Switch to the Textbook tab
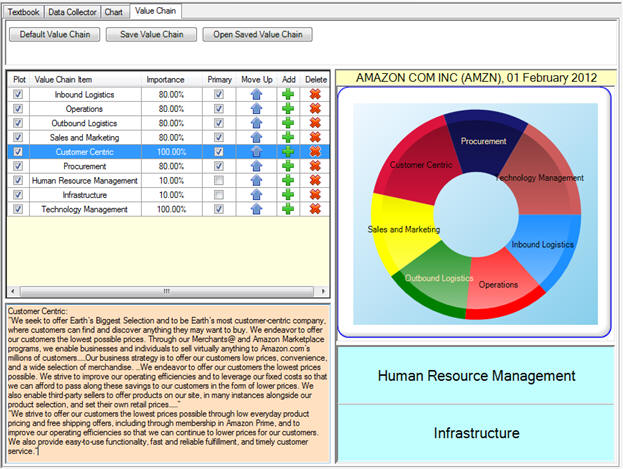The image size is (623, 469). click(x=23, y=12)
